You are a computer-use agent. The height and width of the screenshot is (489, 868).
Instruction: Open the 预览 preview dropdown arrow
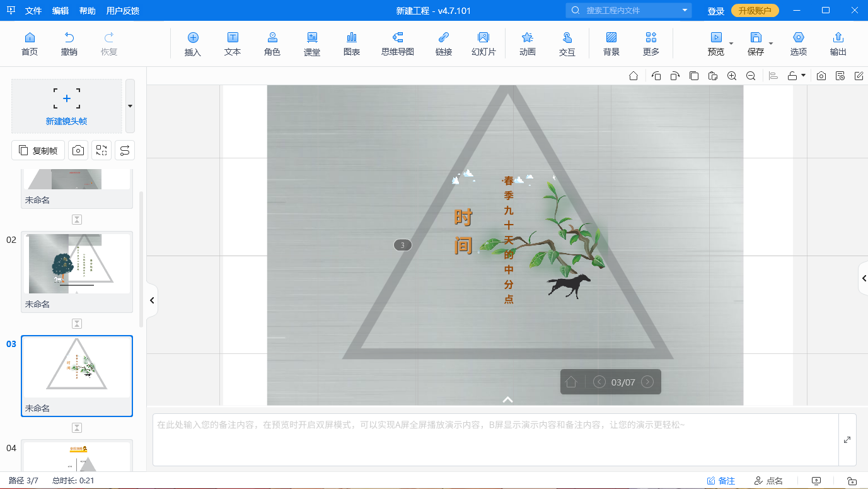pyautogui.click(x=731, y=44)
